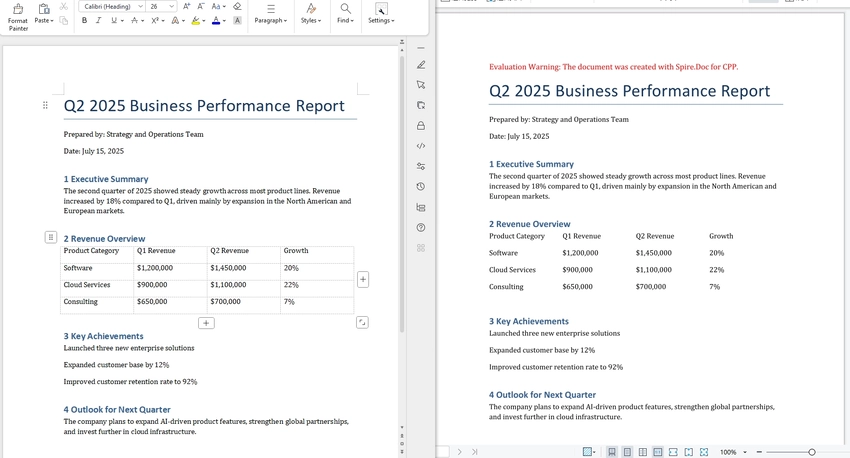This screenshot has height=458, width=850.
Task: Click the Format Painter tool
Action: [18, 14]
